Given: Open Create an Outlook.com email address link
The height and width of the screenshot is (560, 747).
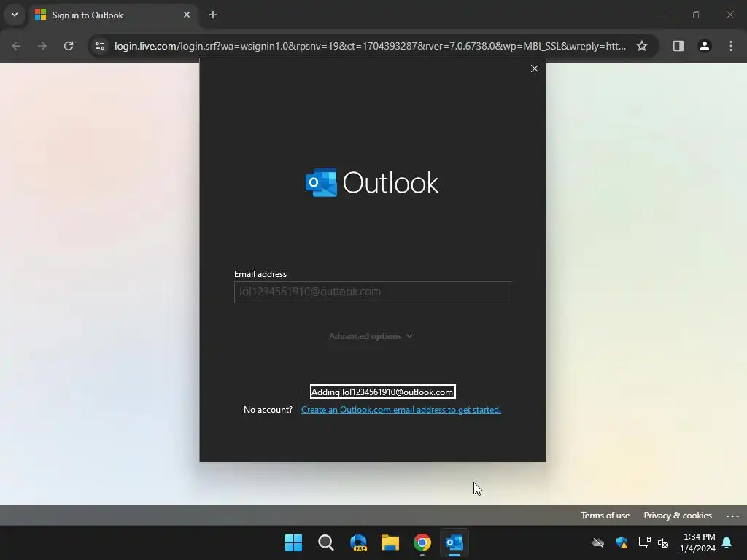Looking at the screenshot, I should point(401,410).
